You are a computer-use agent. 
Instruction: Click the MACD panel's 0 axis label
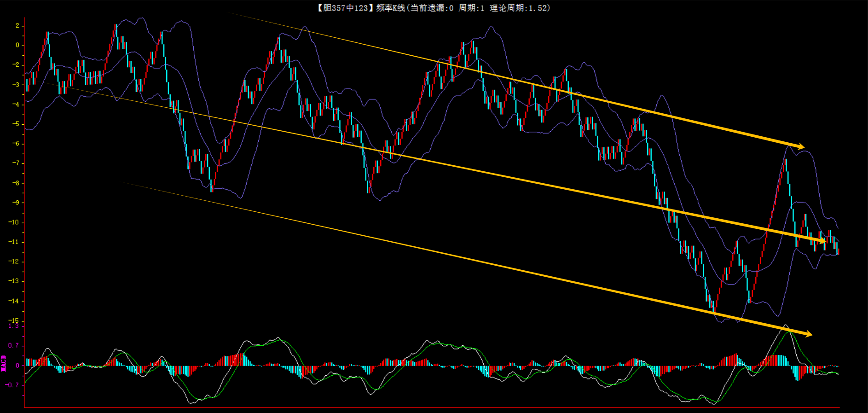[x=17, y=366]
